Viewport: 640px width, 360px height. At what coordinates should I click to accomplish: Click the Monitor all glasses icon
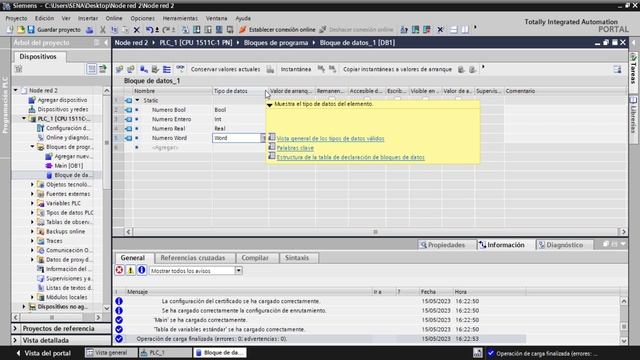click(180, 69)
